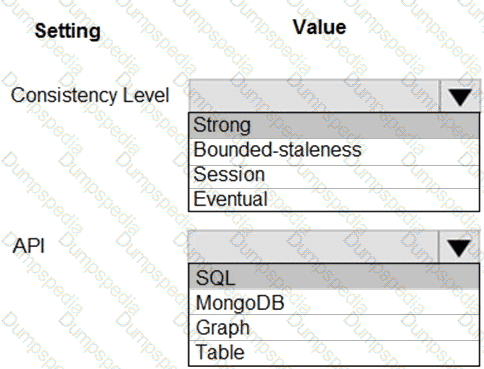Viewport: 484px width, 369px height.
Task: Click empty space right of MongoDB
Action: 382,302
